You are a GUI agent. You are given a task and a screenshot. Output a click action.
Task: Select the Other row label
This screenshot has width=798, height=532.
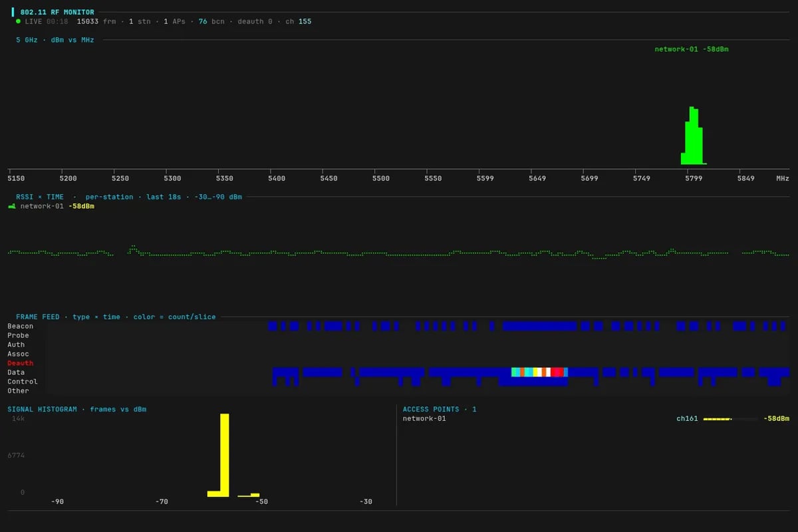tap(19, 391)
